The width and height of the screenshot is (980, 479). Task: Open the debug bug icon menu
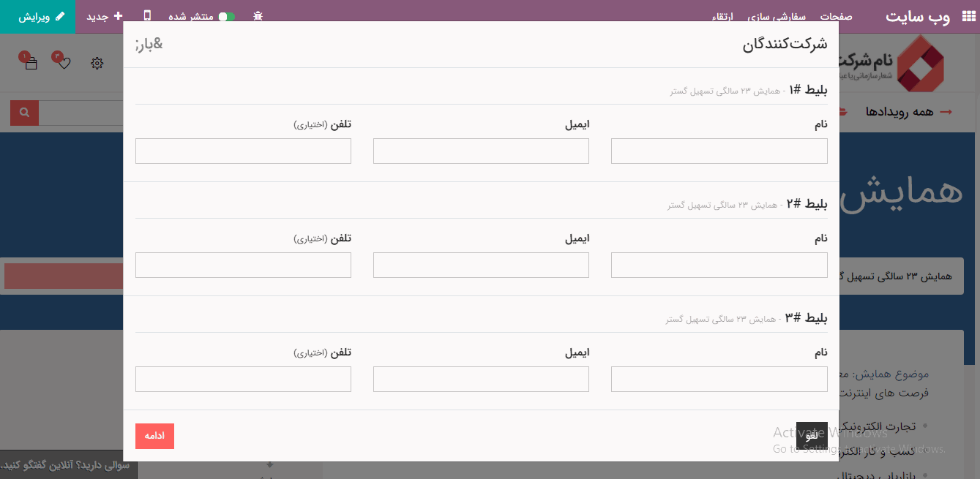point(258,16)
